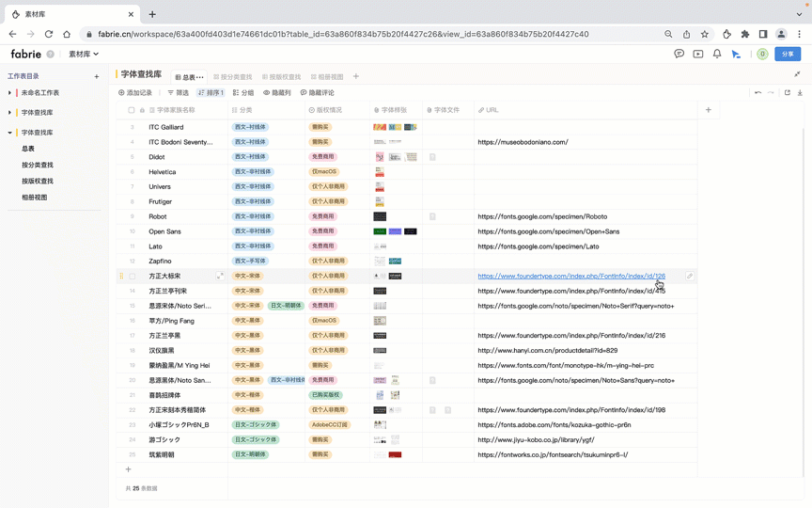812x508 pixels.
Task: Open the 分组 grouping dropdown
Action: (x=243, y=93)
